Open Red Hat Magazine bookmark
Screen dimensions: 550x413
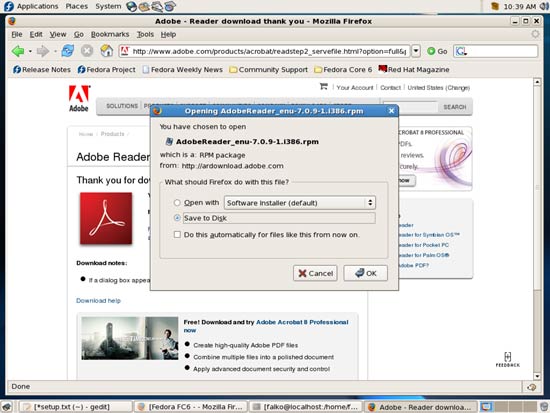coord(414,69)
